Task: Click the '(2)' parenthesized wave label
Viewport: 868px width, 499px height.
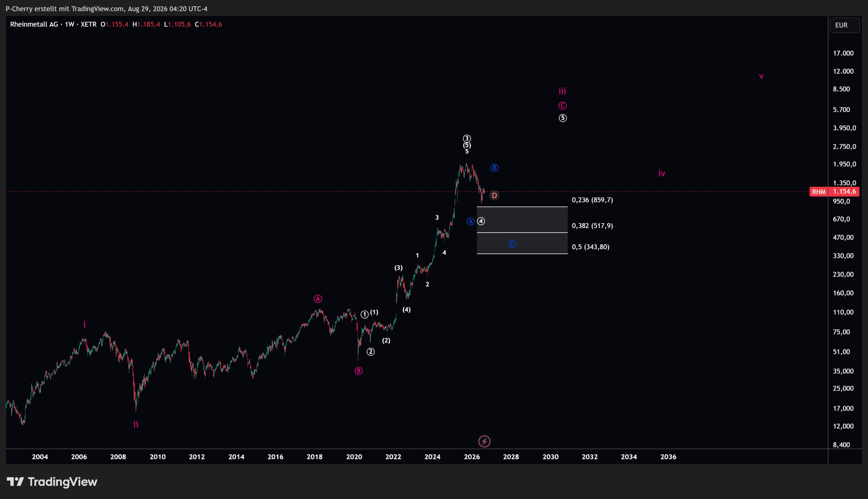Action: pos(386,340)
